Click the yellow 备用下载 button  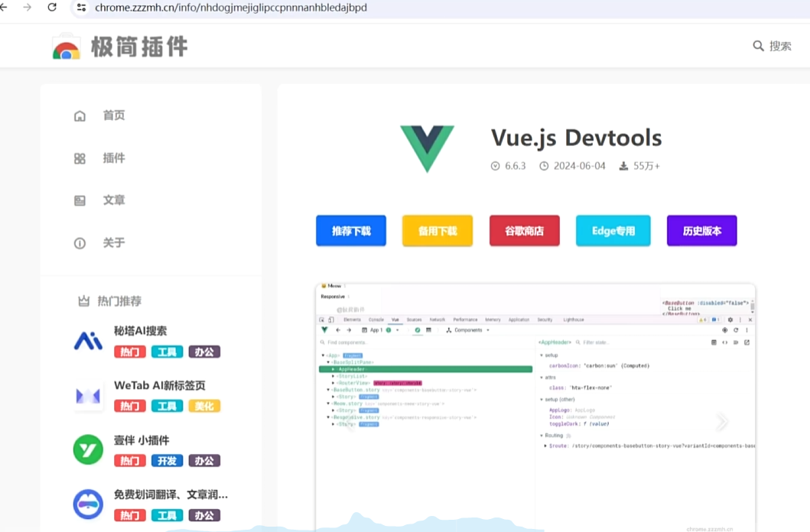[x=438, y=231]
